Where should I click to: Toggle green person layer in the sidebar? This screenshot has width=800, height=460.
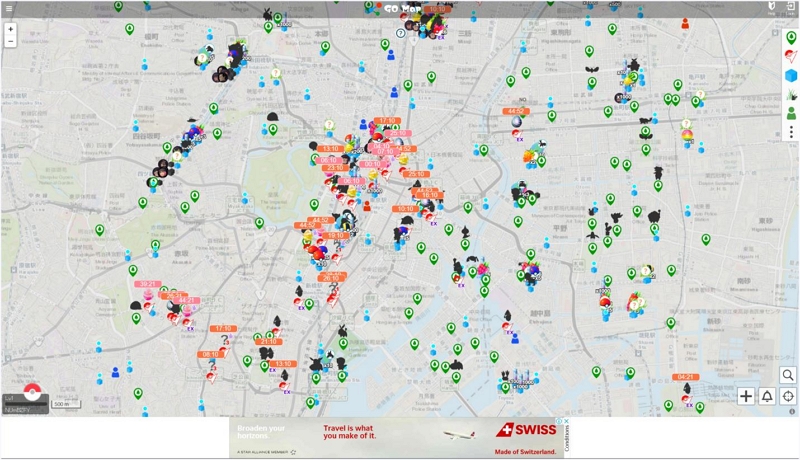(791, 113)
